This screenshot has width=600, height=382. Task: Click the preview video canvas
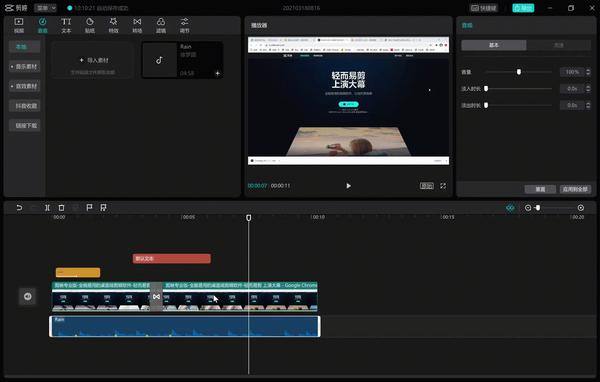348,101
